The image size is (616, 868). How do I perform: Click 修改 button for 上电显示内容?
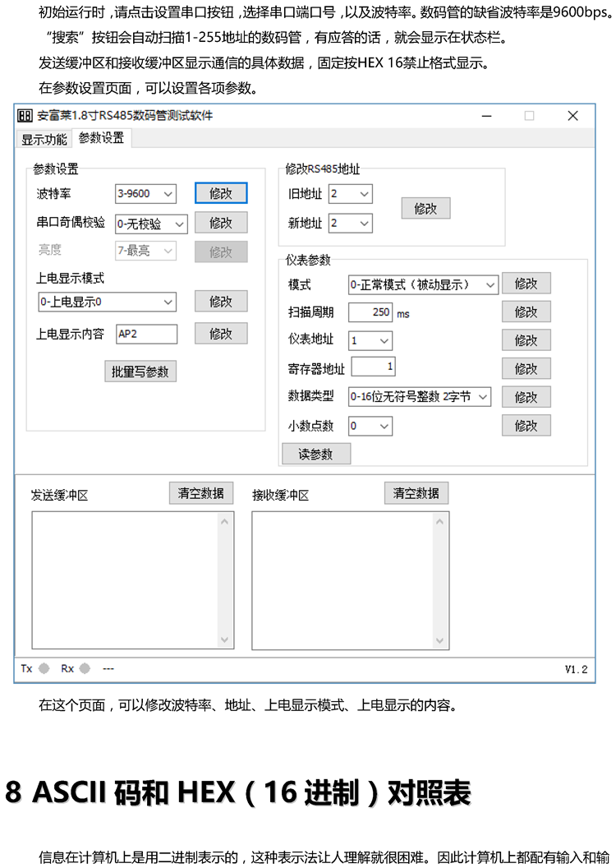tap(221, 333)
